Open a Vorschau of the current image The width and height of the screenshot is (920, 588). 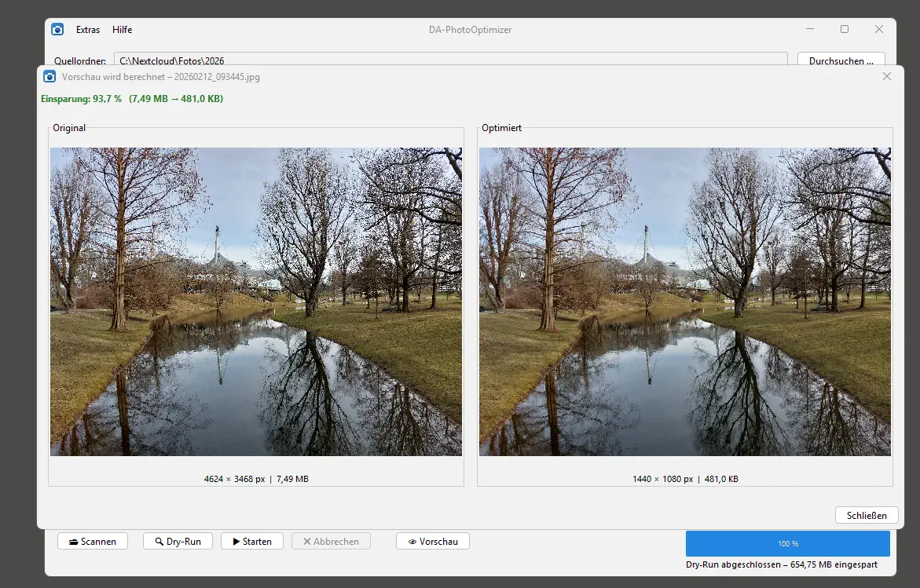(x=432, y=541)
